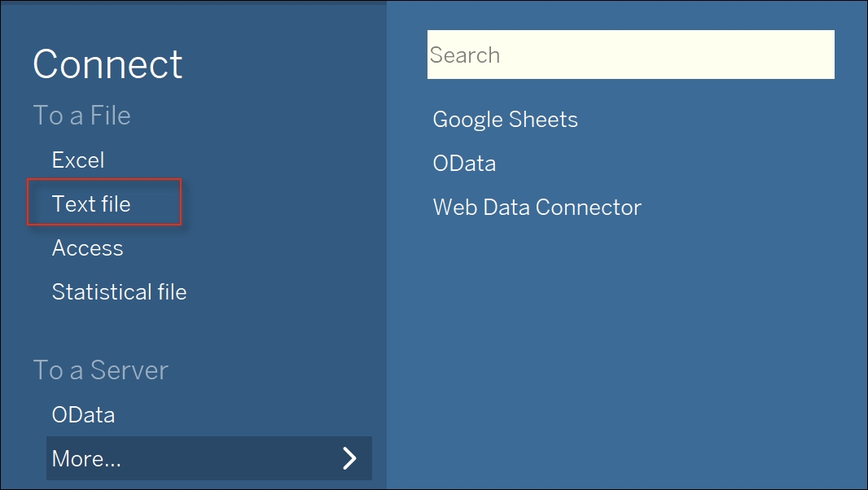
Task: Click the To a Server section heading
Action: (x=101, y=370)
